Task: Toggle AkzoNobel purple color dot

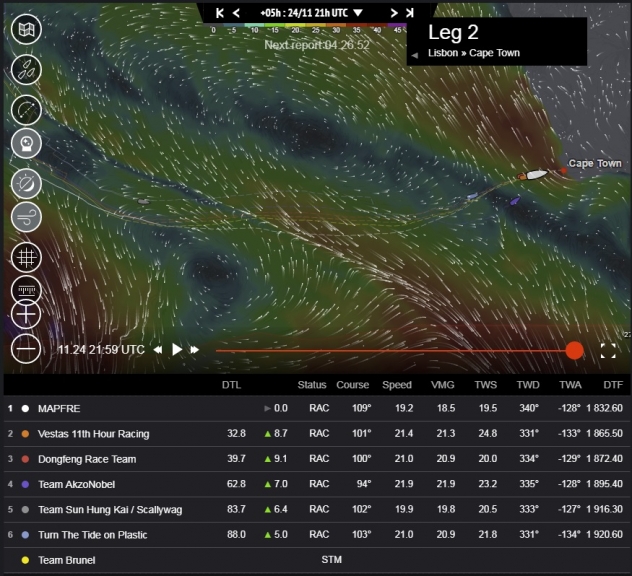Action: click(x=25, y=484)
